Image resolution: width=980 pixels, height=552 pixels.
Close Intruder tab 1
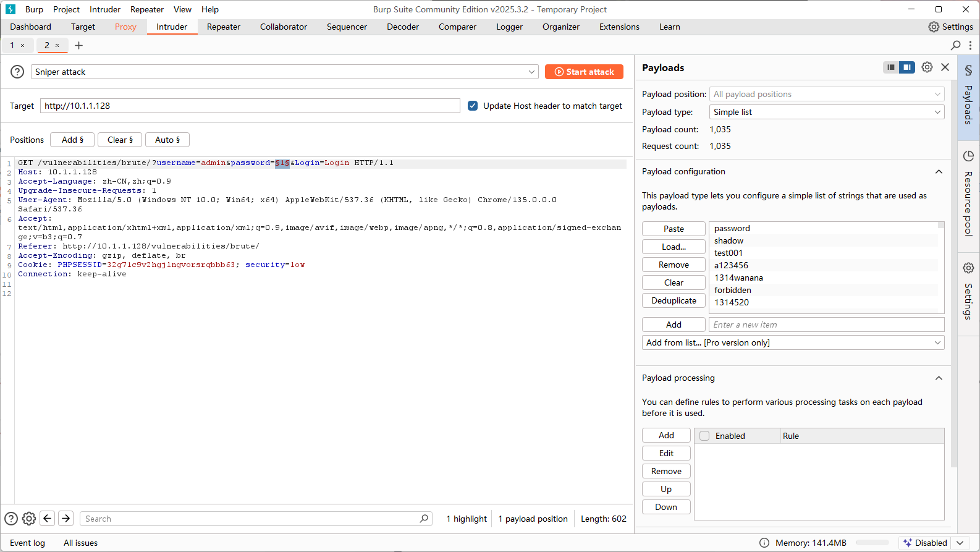[x=23, y=45]
